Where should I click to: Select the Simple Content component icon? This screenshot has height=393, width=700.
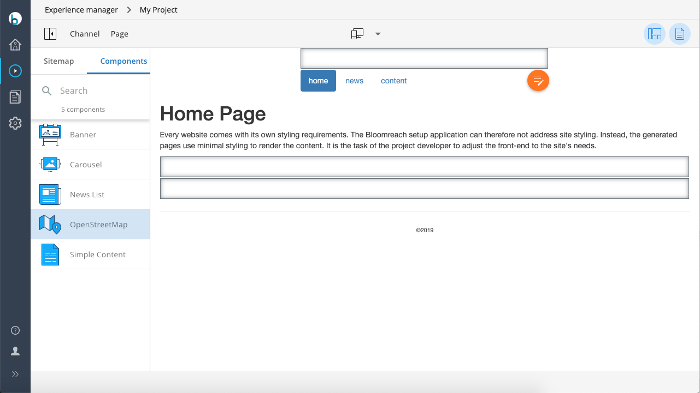50,255
